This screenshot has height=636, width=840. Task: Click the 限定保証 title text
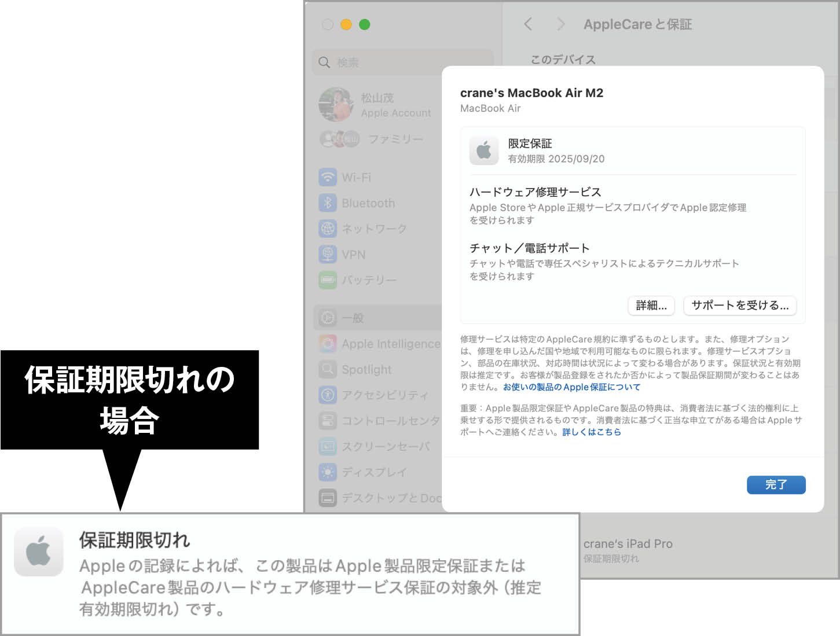click(530, 144)
